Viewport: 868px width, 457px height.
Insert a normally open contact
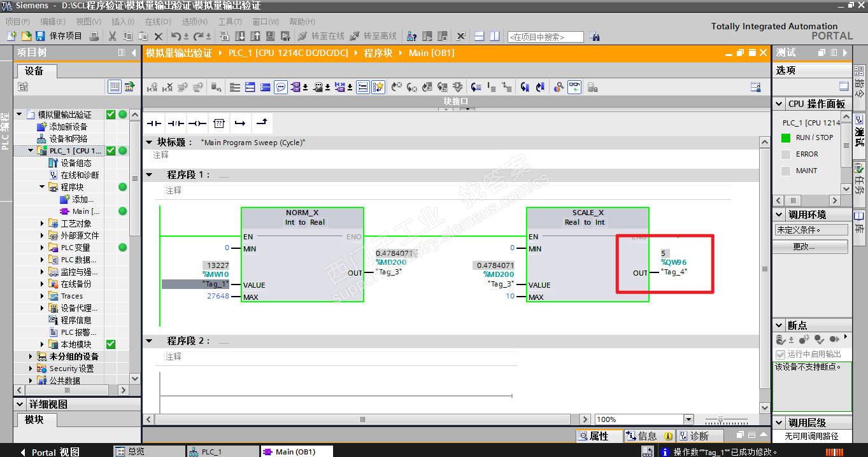154,123
